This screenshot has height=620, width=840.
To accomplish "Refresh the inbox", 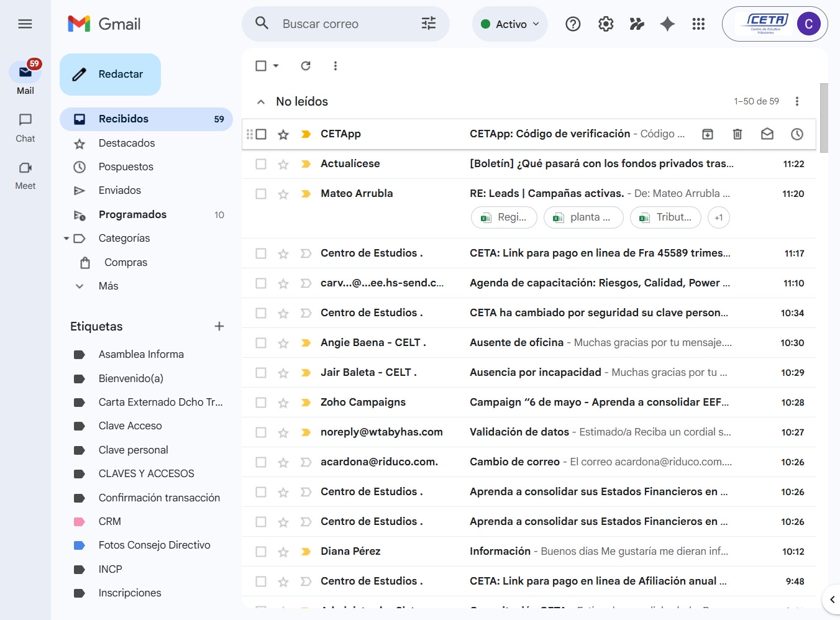I will click(306, 66).
